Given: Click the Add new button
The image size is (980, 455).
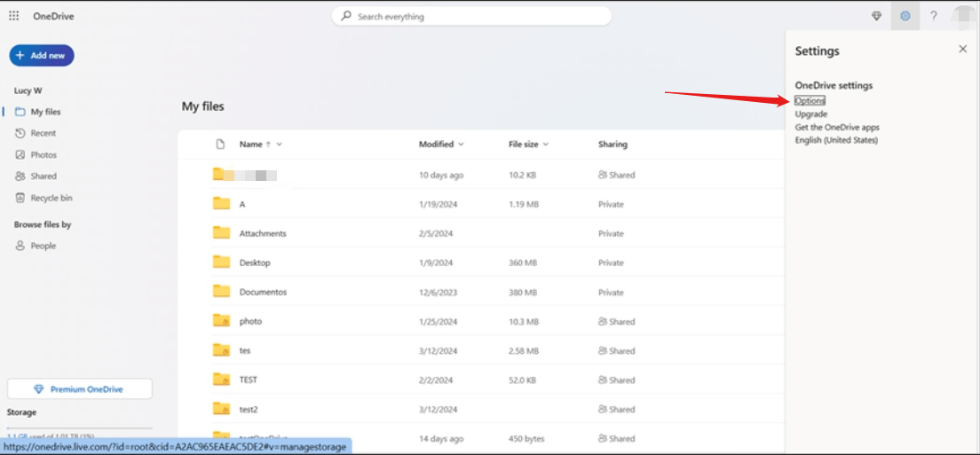Looking at the screenshot, I should tap(42, 56).
